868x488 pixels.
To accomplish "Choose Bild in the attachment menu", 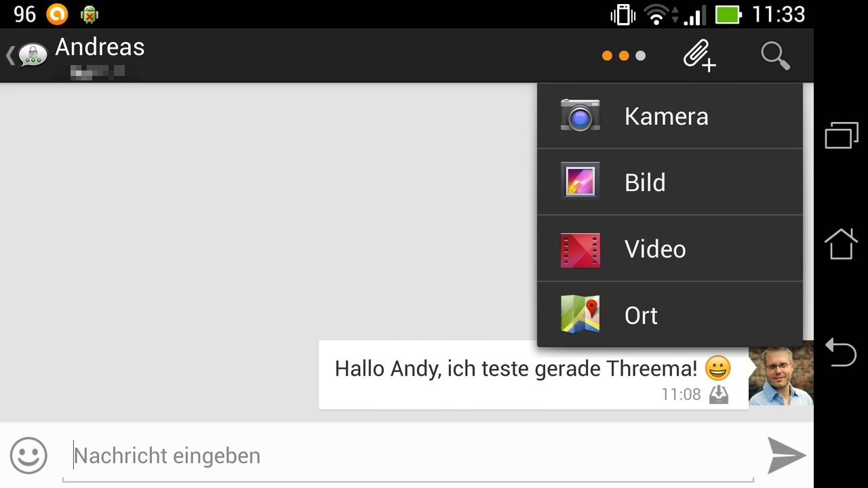I will (x=670, y=182).
